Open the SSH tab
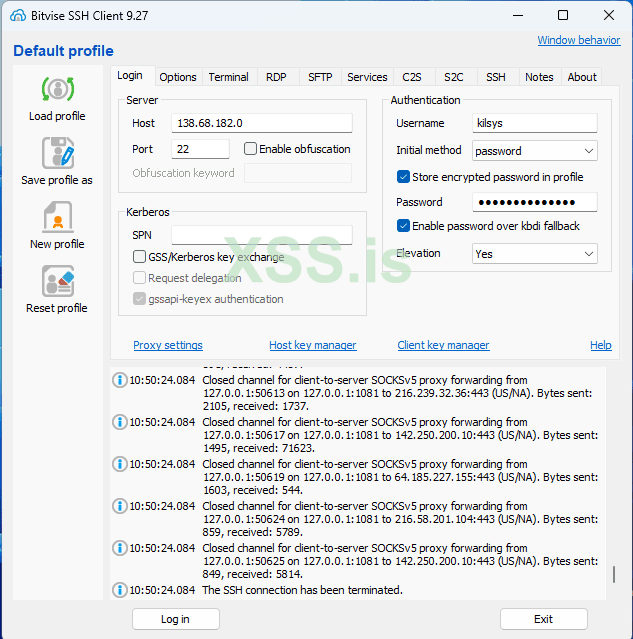 tap(496, 77)
